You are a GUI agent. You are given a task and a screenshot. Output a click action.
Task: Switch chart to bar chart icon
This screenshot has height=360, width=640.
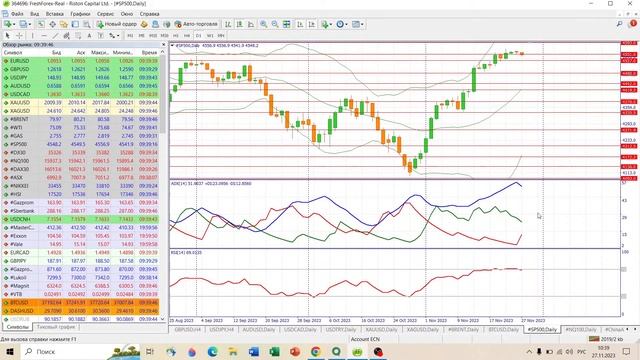(228, 24)
